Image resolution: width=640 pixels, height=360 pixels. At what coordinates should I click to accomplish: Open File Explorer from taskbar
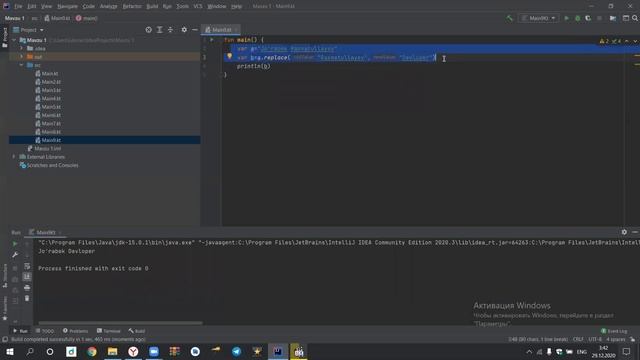113,351
